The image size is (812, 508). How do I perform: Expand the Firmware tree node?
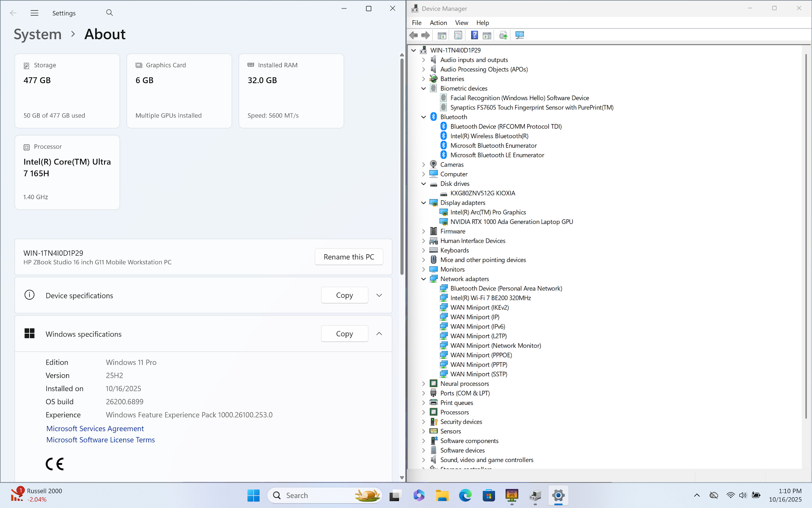tap(424, 231)
